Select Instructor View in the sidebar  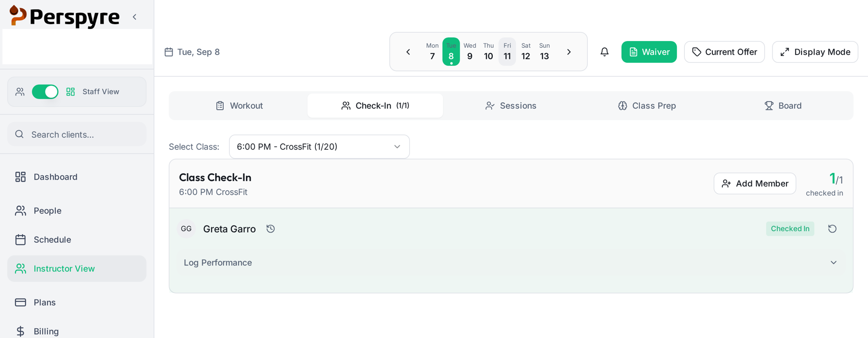click(77, 268)
